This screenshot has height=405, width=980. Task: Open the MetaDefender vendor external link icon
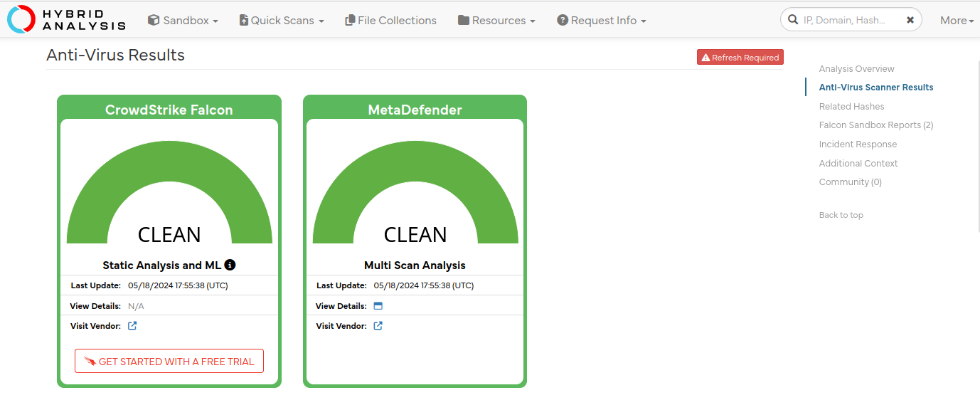[x=378, y=326]
